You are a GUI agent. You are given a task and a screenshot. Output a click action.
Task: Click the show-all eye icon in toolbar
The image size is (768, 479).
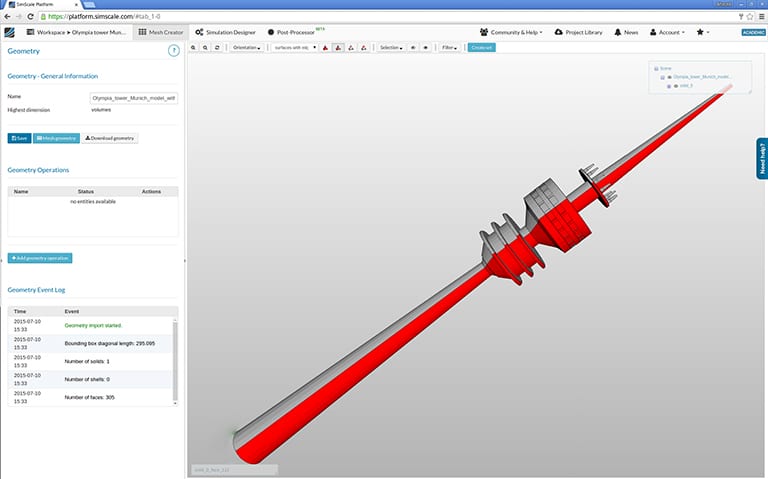[427, 47]
